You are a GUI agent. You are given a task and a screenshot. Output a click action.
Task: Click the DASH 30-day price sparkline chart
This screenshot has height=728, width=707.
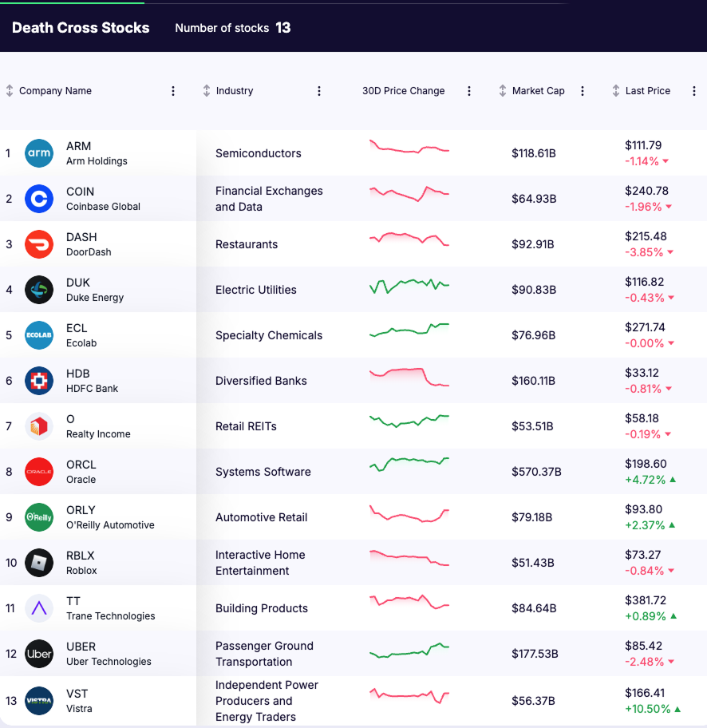pyautogui.click(x=409, y=238)
